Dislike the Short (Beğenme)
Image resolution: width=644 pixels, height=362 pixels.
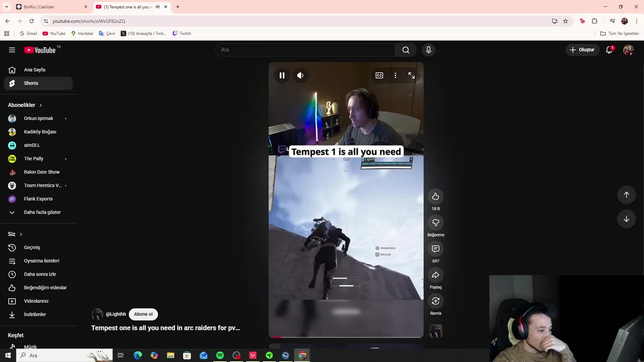coord(436,223)
